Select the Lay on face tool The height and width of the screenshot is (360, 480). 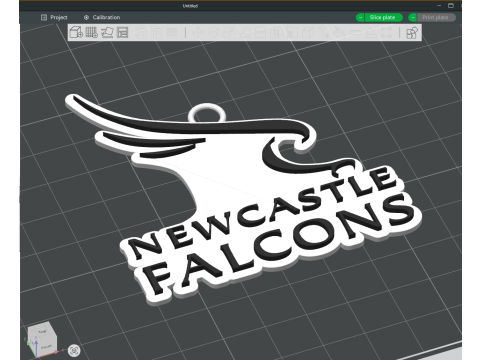pos(245,32)
